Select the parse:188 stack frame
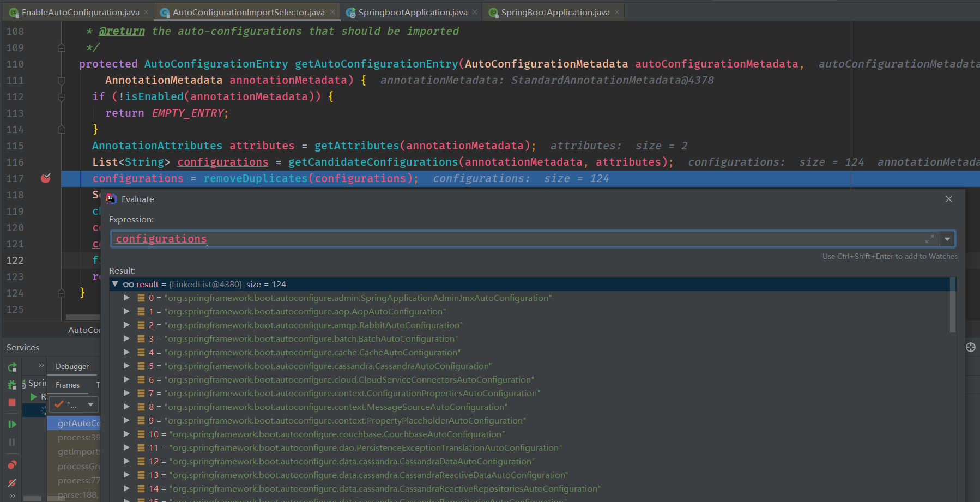This screenshot has width=980, height=502. click(x=74, y=494)
